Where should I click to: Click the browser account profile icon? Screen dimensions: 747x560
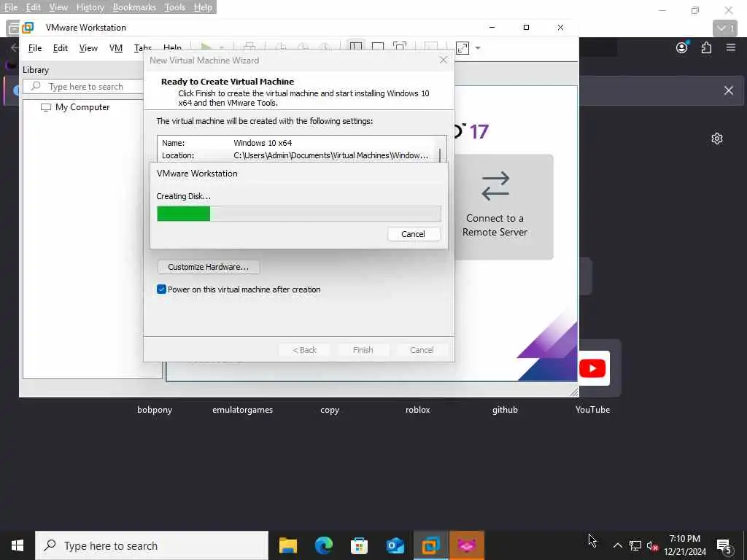pos(682,47)
